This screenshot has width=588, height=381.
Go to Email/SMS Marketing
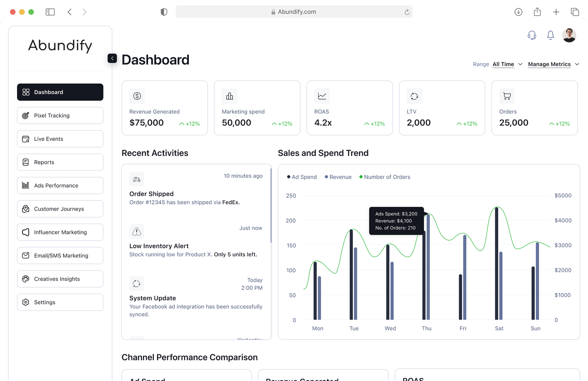pyautogui.click(x=61, y=255)
